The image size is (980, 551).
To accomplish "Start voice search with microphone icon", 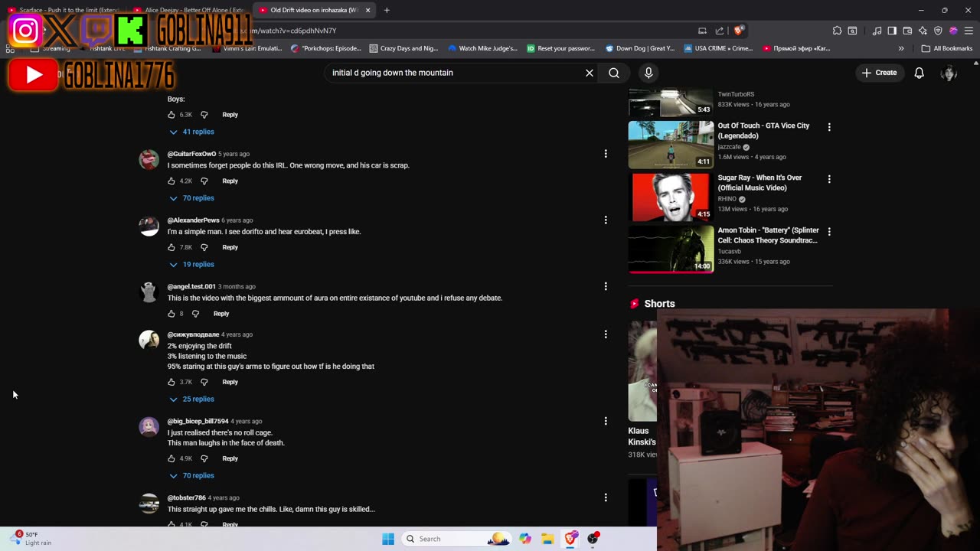I will tap(648, 73).
